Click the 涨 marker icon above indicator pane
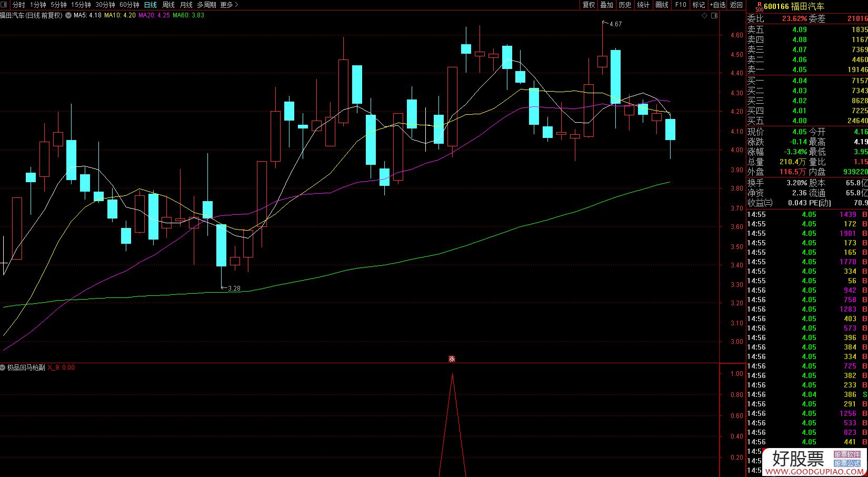This screenshot has width=868, height=477. [452, 359]
